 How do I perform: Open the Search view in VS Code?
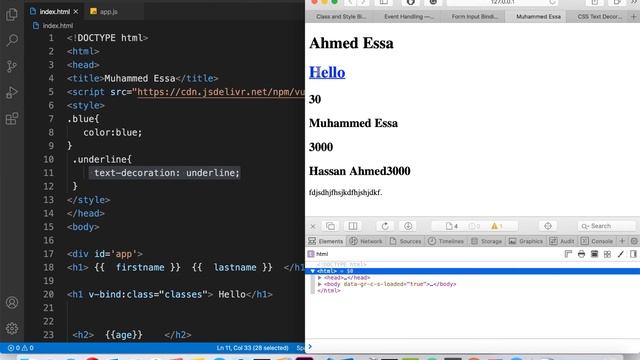click(x=12, y=40)
